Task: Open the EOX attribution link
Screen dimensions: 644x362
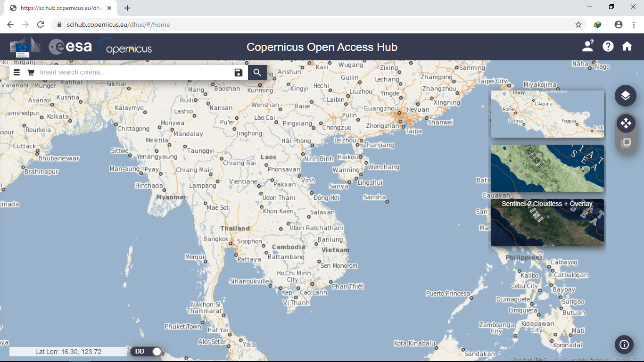Action: [x=637, y=360]
